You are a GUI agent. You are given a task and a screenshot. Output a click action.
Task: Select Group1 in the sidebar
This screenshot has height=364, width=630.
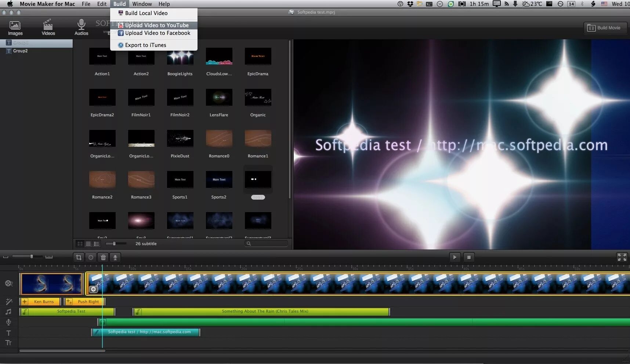pyautogui.click(x=36, y=43)
